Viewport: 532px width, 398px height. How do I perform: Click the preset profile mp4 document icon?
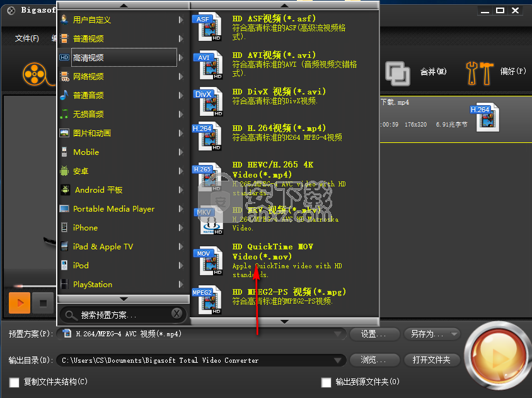(x=67, y=334)
